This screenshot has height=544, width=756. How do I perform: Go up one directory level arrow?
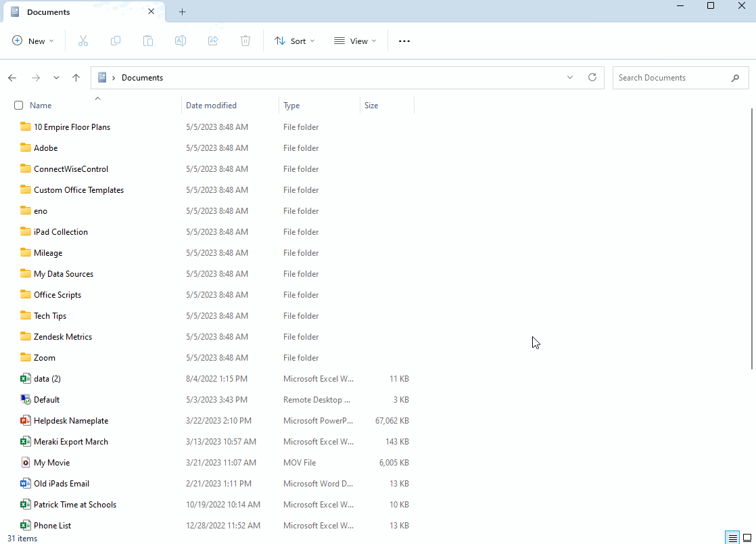point(76,78)
